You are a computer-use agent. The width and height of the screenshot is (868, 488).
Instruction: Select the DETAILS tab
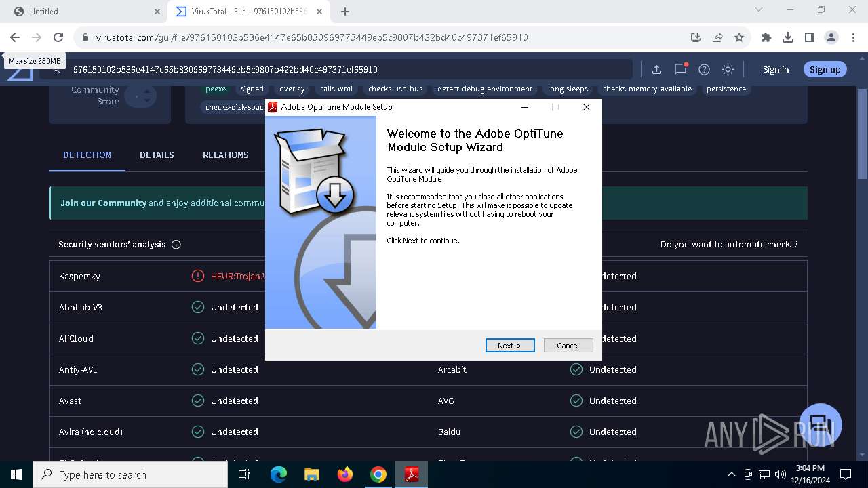(157, 155)
